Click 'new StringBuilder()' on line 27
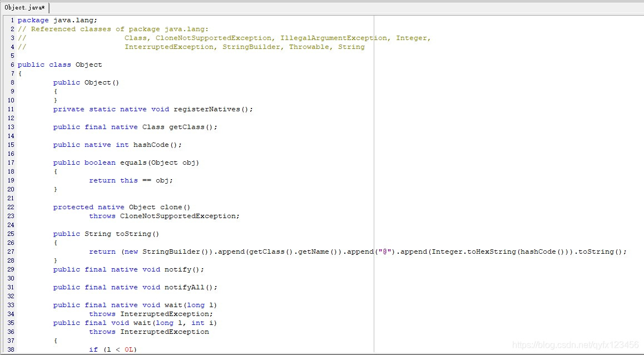The height and width of the screenshot is (355, 644). point(166,252)
